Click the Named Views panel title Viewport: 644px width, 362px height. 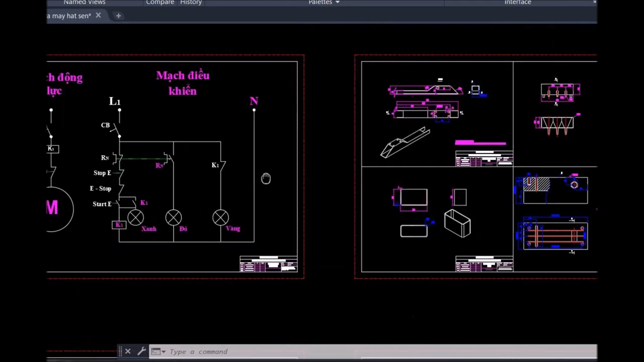(84, 3)
